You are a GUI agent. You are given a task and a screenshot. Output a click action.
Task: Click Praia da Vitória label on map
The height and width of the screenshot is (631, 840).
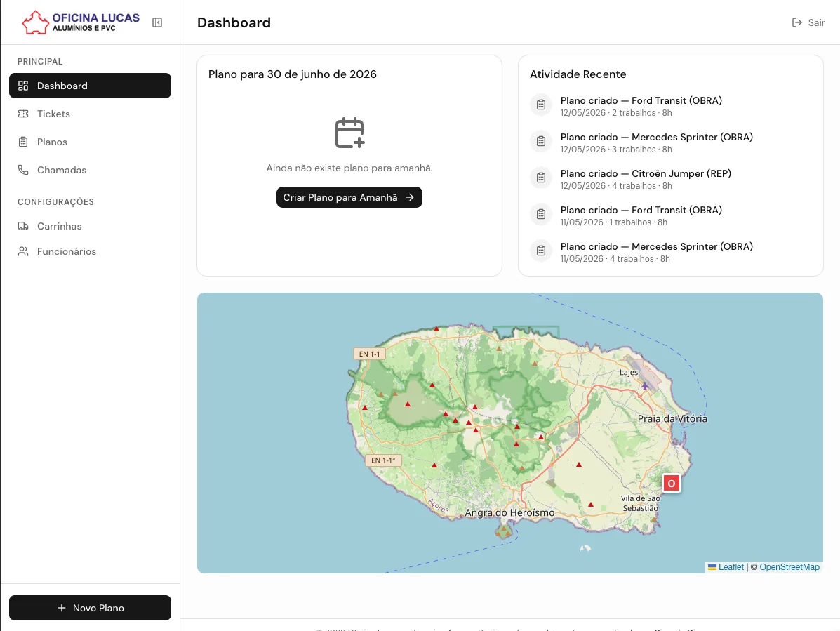pyautogui.click(x=672, y=419)
